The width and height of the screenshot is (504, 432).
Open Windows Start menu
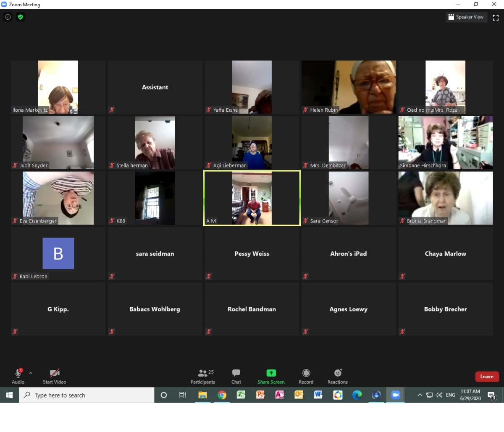[x=9, y=395]
